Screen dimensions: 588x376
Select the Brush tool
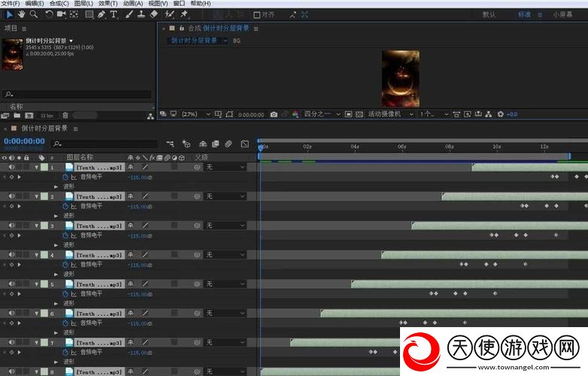tap(129, 14)
